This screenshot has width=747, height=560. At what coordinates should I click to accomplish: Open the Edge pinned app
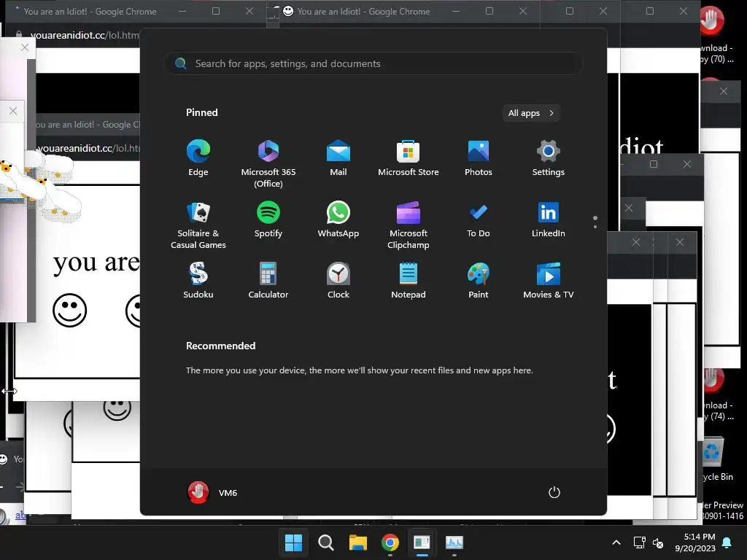point(198,158)
